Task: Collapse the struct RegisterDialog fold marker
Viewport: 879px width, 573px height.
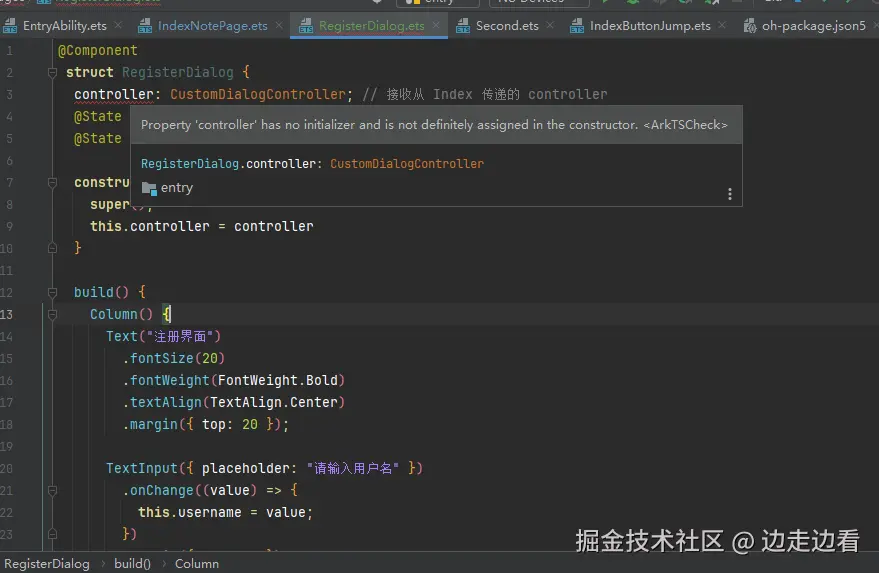Action: 52,72
